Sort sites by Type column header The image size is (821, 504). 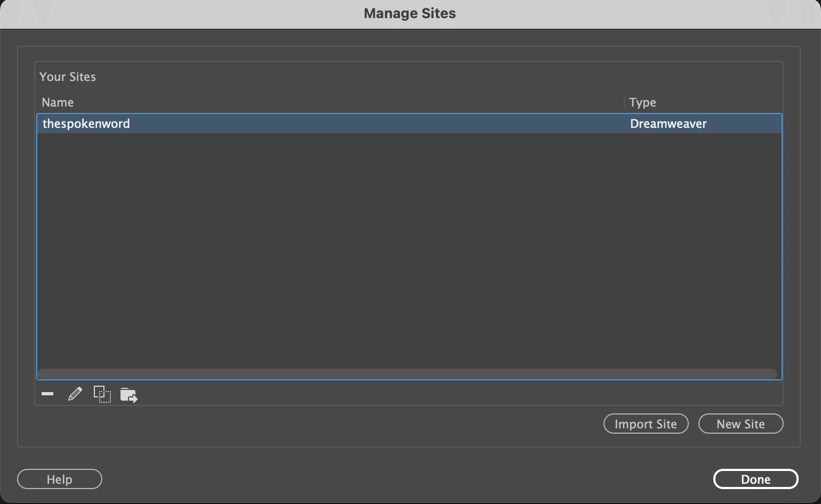[x=642, y=102]
